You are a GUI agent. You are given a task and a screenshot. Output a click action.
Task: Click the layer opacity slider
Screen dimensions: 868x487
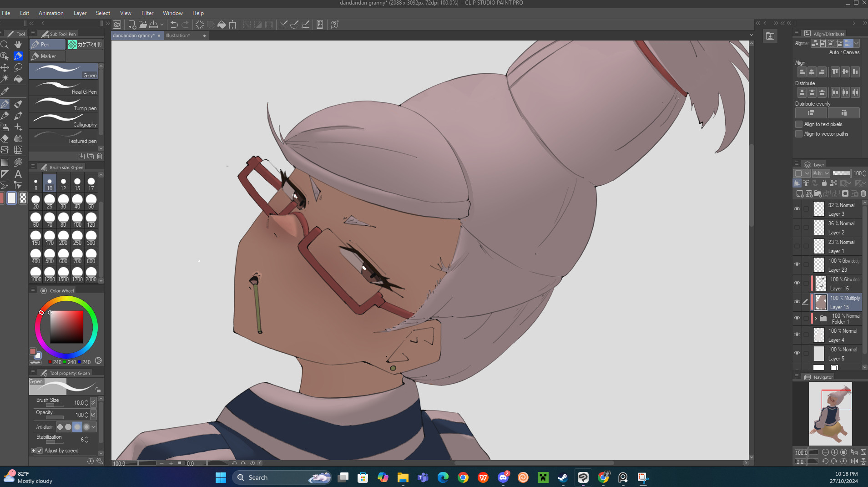[x=842, y=173]
